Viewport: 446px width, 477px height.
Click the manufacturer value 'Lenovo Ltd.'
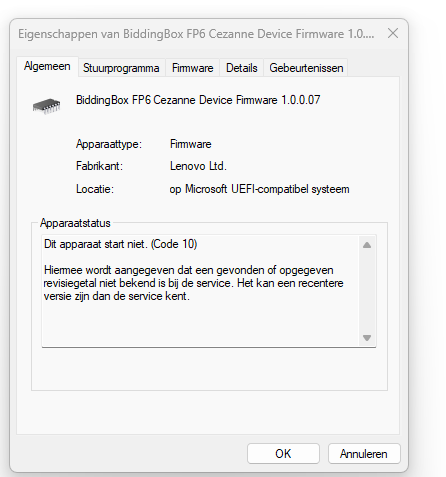tap(198, 166)
